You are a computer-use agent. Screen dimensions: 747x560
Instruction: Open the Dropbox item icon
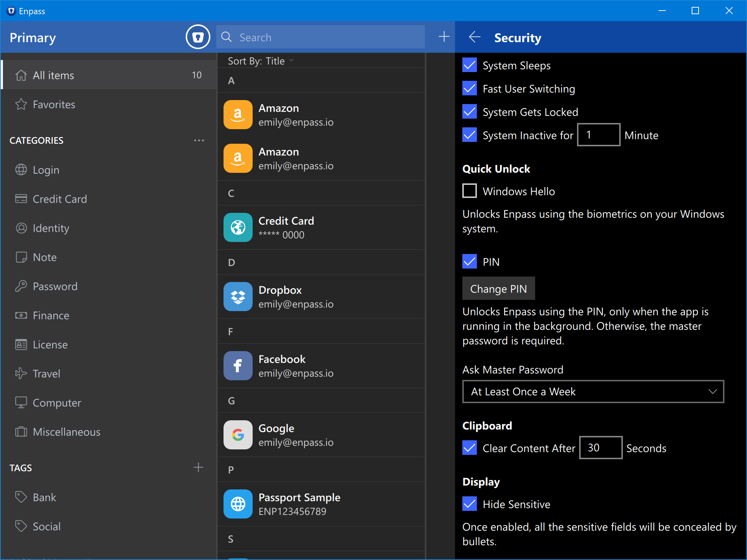click(238, 297)
